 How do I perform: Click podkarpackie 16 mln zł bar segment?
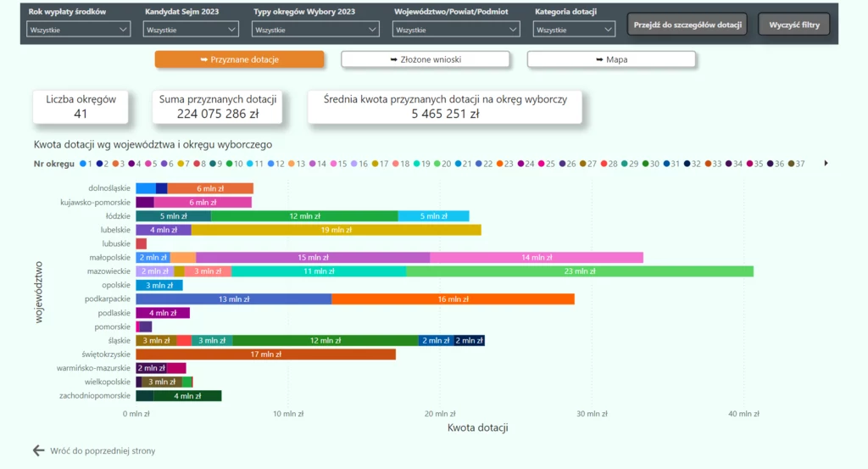[x=453, y=299]
